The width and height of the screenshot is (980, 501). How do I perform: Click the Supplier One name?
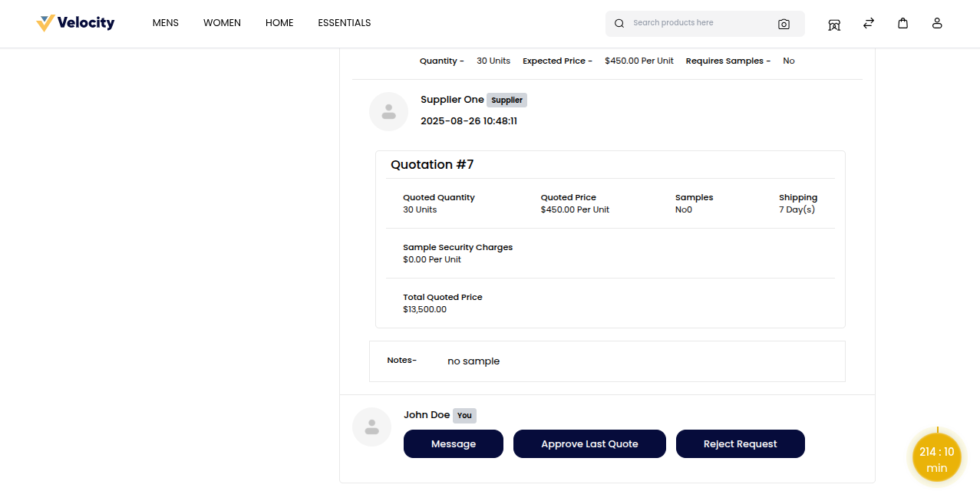point(452,100)
